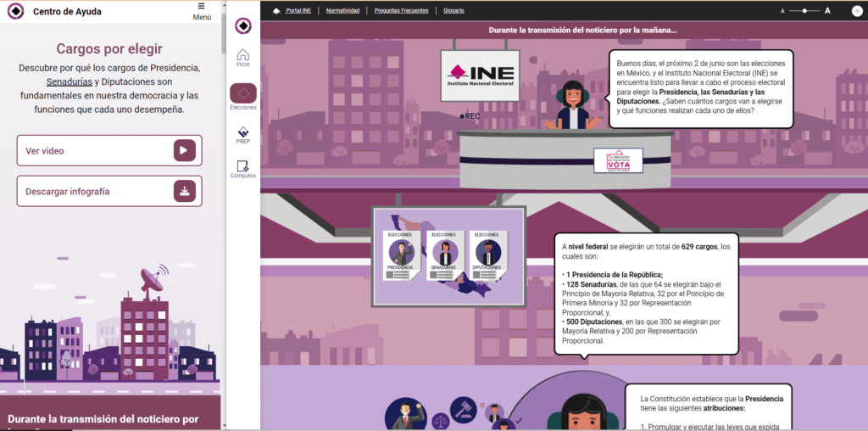Open Preguntas Frecuentes link

(403, 11)
